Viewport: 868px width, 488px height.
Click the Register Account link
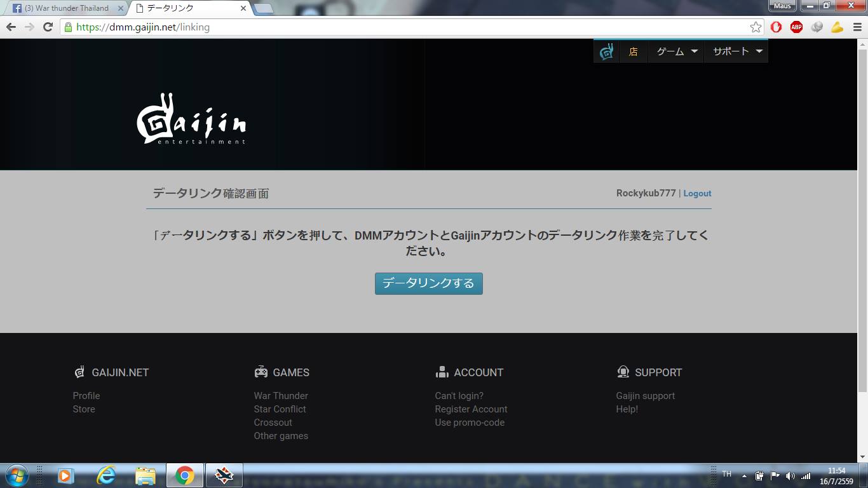(471, 409)
